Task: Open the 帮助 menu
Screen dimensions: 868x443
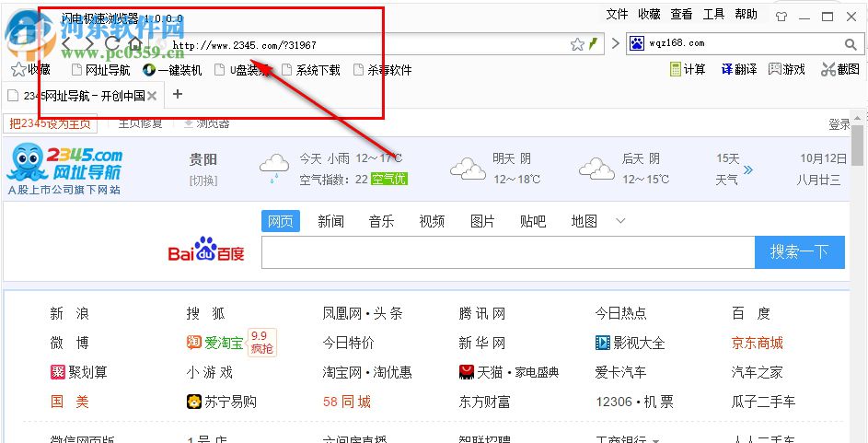Action: pos(746,15)
